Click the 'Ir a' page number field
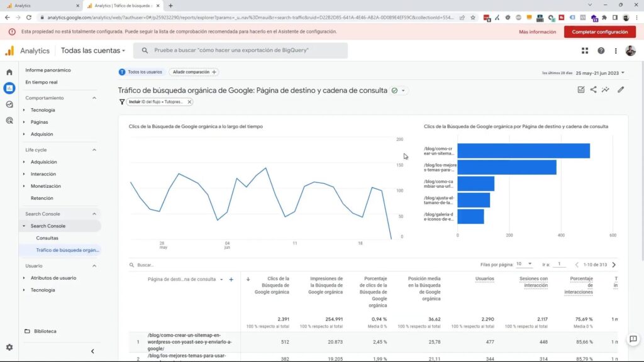The image size is (644, 362). click(x=559, y=265)
